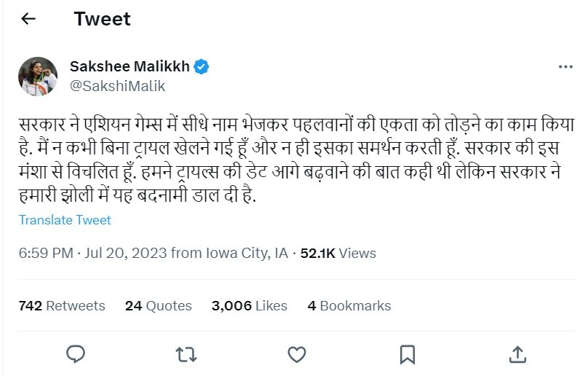Screen dimensions: 588x376
Task: Like the tweet with heart icon
Action: point(296,354)
